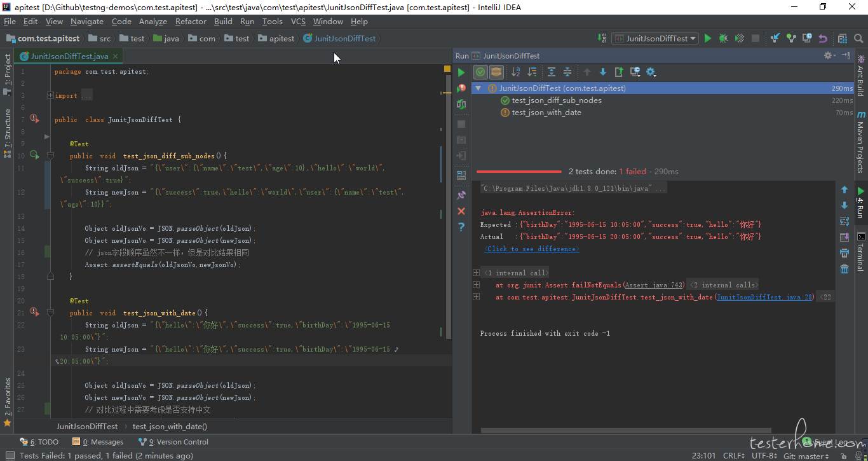Screen dimensions: 868x461
Task: Clear console output with trash icon
Action: pos(844,269)
